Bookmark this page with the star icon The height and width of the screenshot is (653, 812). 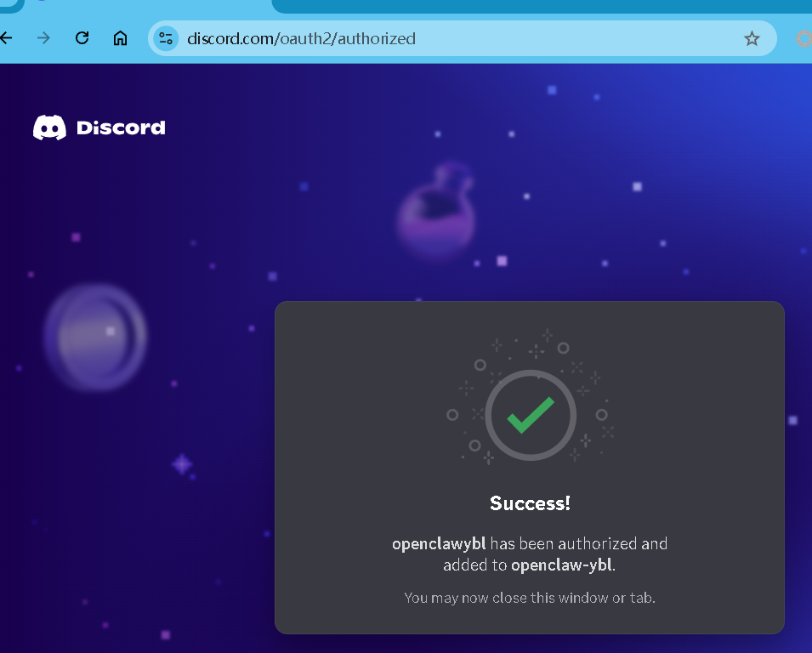click(x=752, y=38)
